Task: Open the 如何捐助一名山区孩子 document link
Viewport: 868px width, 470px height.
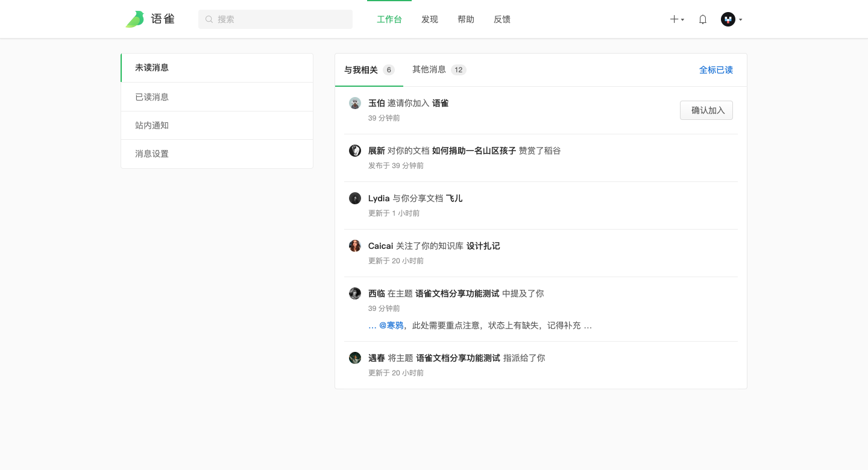Action: (x=474, y=151)
